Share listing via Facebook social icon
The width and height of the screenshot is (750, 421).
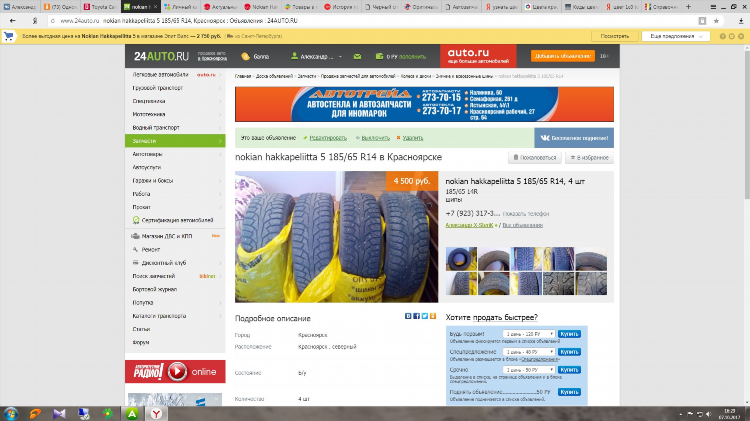416,316
